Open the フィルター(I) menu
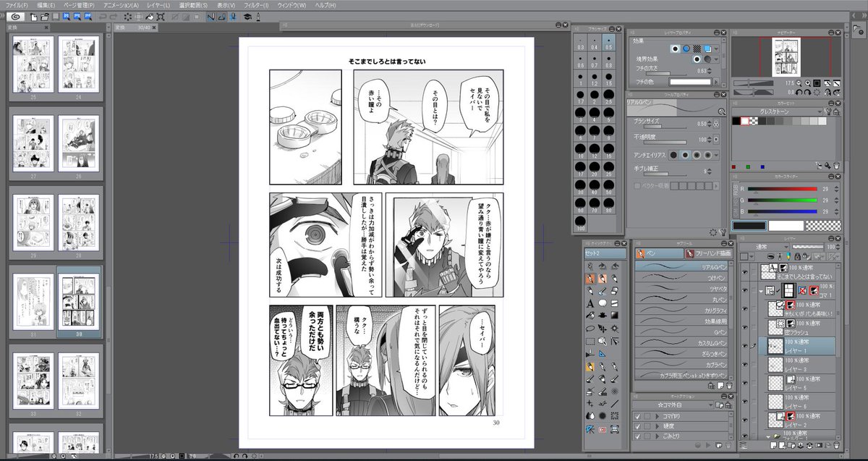 coord(256,5)
